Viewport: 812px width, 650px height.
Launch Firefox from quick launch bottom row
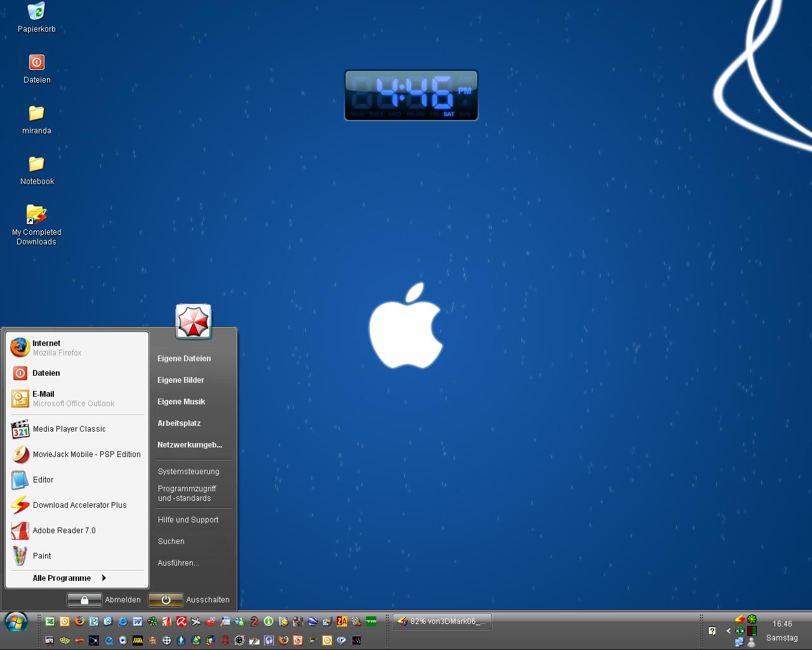pyautogui.click(x=284, y=640)
